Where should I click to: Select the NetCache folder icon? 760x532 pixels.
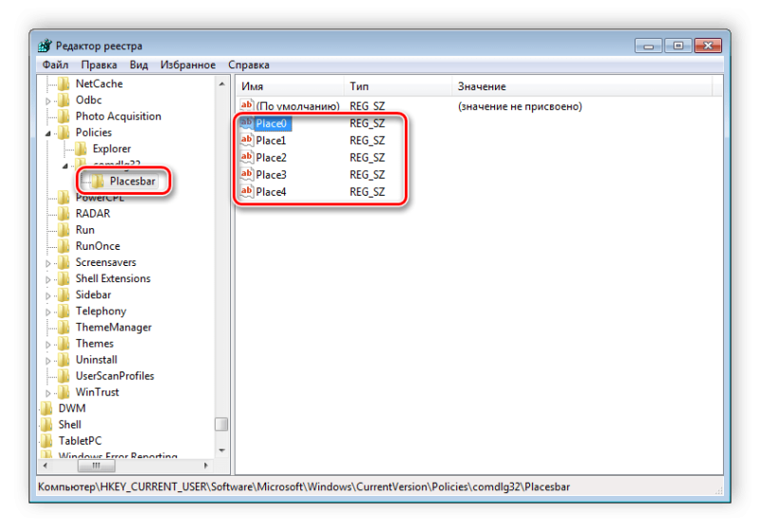click(64, 84)
